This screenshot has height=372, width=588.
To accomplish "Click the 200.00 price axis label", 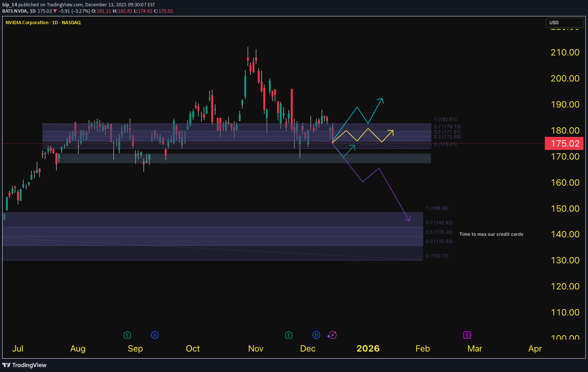I will click(565, 78).
